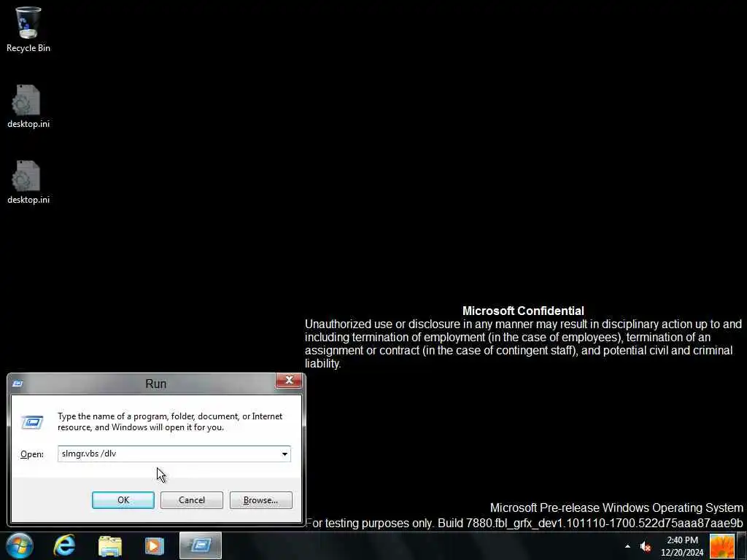This screenshot has width=747, height=560.
Task: Click Cancel in the Run dialog
Action: click(x=192, y=500)
